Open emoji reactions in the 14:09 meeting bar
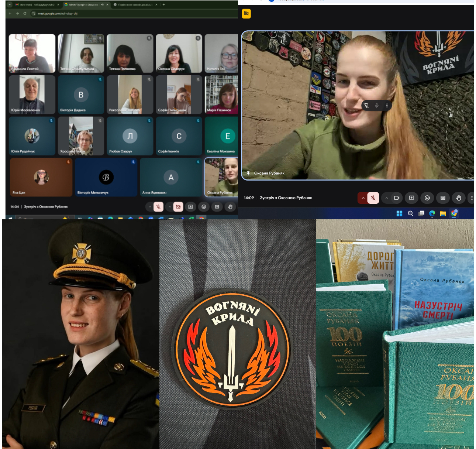This screenshot has width=476, height=449. coord(427,198)
